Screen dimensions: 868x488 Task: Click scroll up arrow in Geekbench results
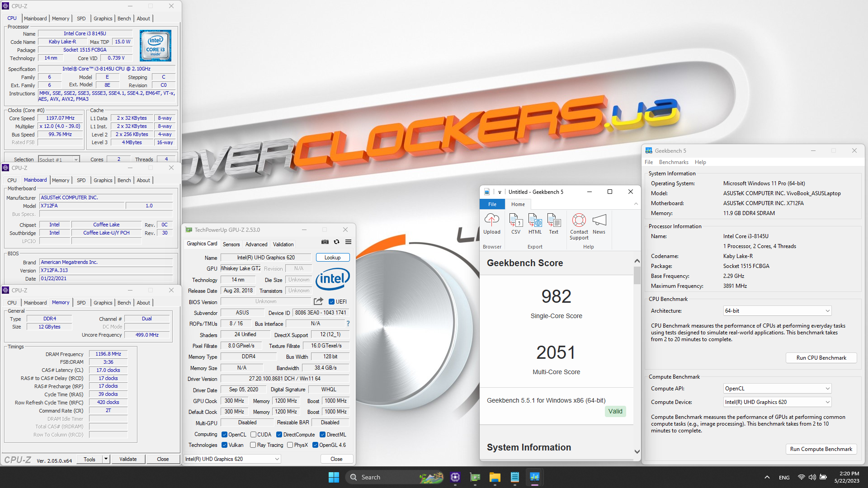[x=637, y=261]
